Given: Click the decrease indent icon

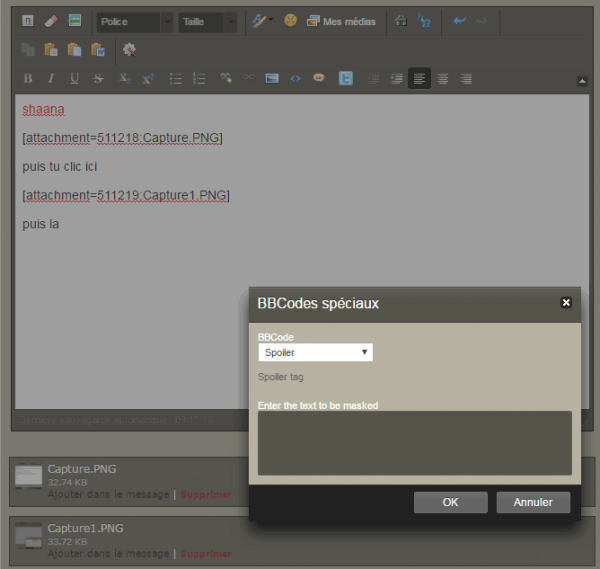Looking at the screenshot, I should 373,79.
